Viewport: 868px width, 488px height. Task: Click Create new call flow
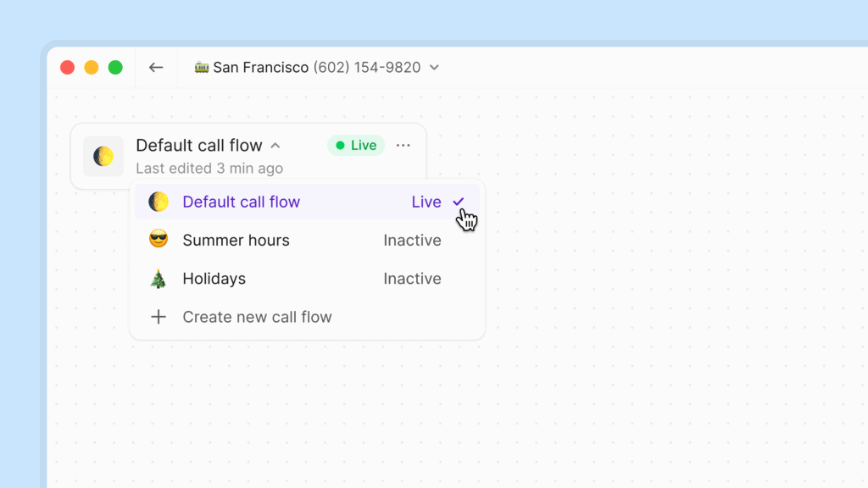(x=257, y=317)
